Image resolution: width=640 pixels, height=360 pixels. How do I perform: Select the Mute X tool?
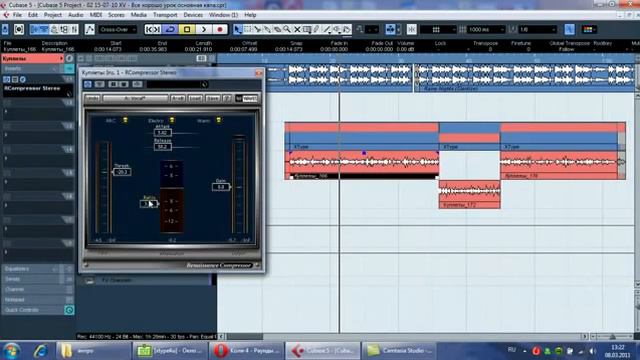[x=297, y=29]
